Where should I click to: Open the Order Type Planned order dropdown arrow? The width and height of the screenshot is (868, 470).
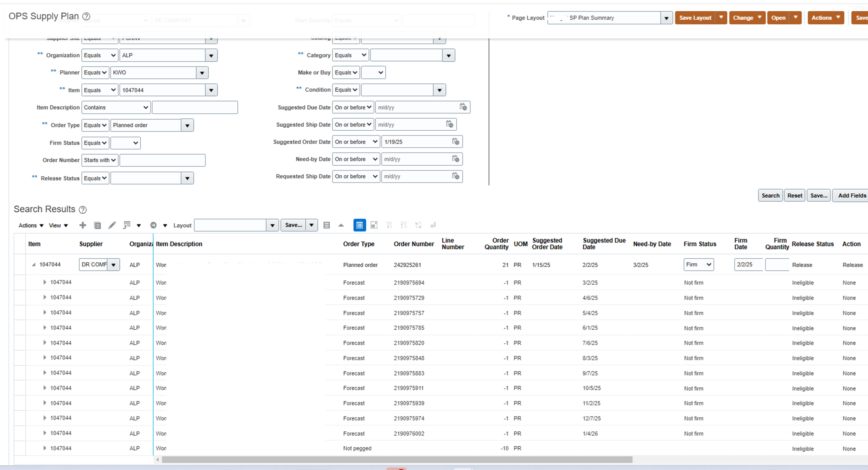[x=187, y=125]
